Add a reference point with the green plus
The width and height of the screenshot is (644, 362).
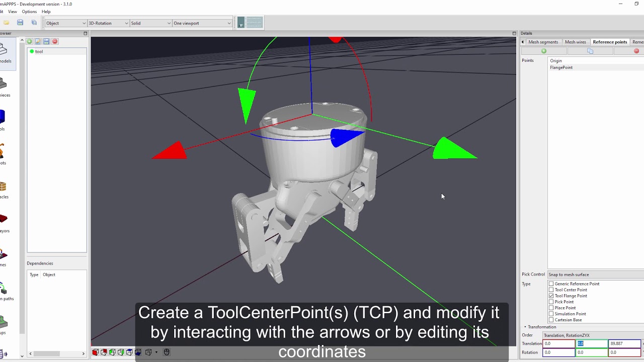pyautogui.click(x=544, y=51)
